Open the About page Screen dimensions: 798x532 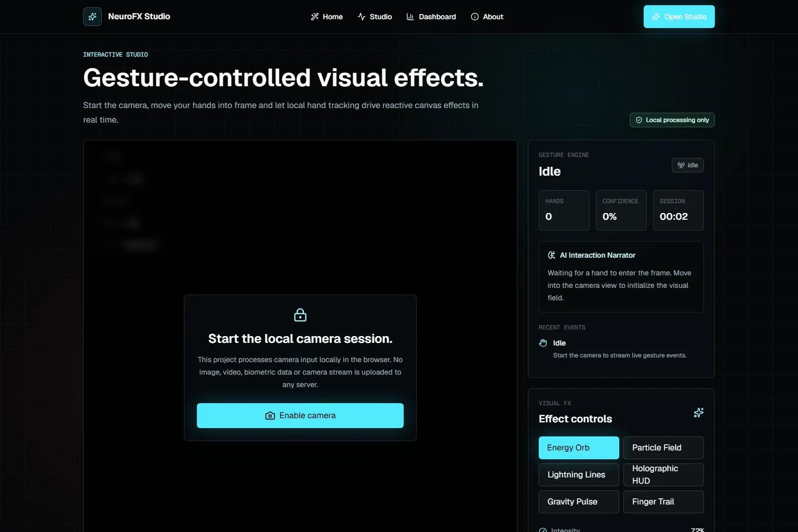click(x=487, y=17)
